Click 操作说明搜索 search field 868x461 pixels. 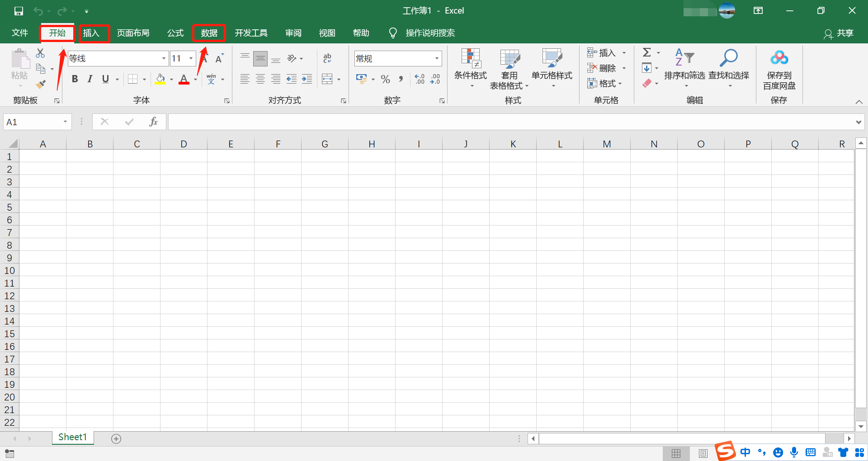pos(430,33)
